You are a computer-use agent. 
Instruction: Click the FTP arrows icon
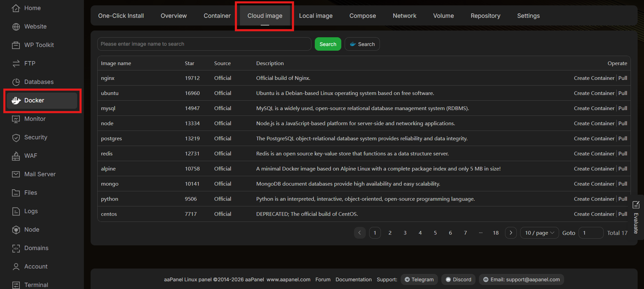click(x=16, y=63)
